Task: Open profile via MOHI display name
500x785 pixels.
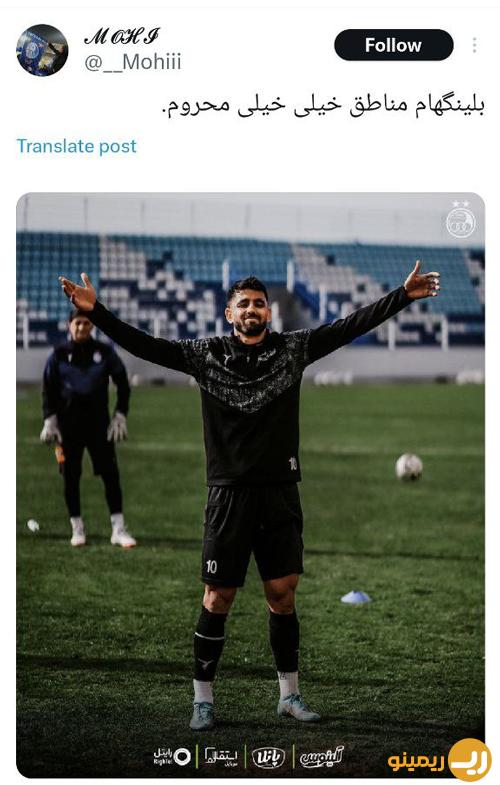Action: 122,36
